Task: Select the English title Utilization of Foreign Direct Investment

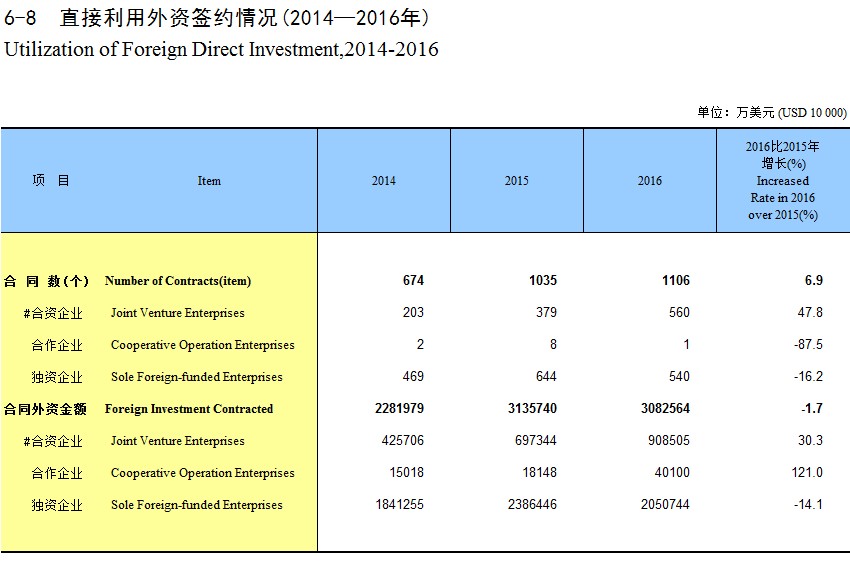Action: (221, 49)
